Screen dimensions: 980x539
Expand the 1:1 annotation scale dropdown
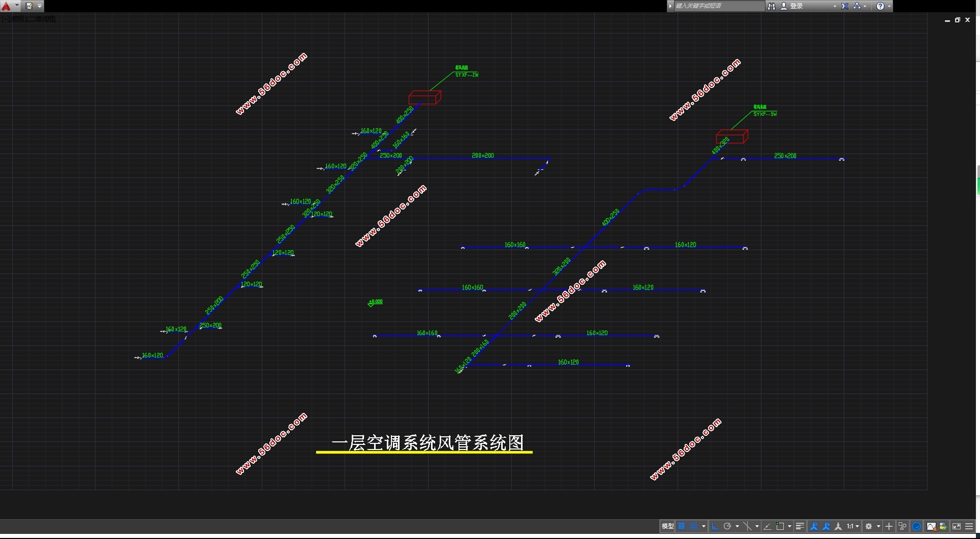click(853, 526)
